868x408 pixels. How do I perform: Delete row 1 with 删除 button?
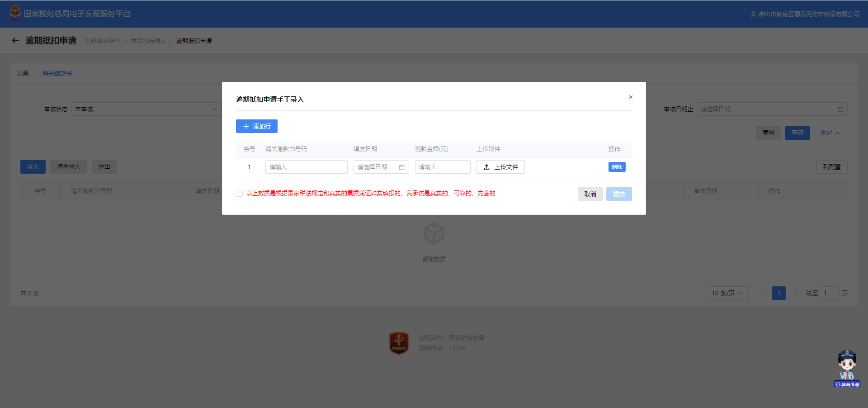(617, 167)
